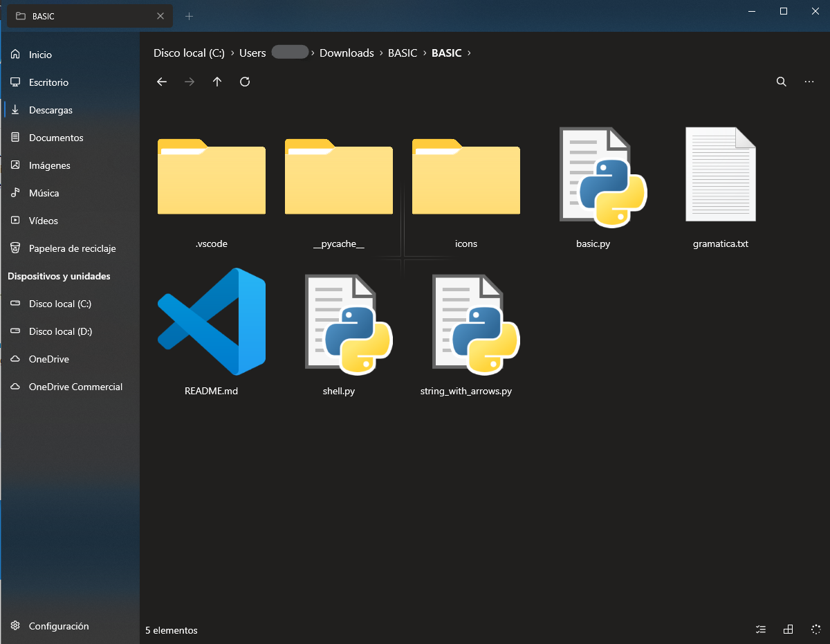Viewport: 830px width, 644px height.
Task: Click Disco local (C:) in breadcrumb
Action: coord(189,53)
